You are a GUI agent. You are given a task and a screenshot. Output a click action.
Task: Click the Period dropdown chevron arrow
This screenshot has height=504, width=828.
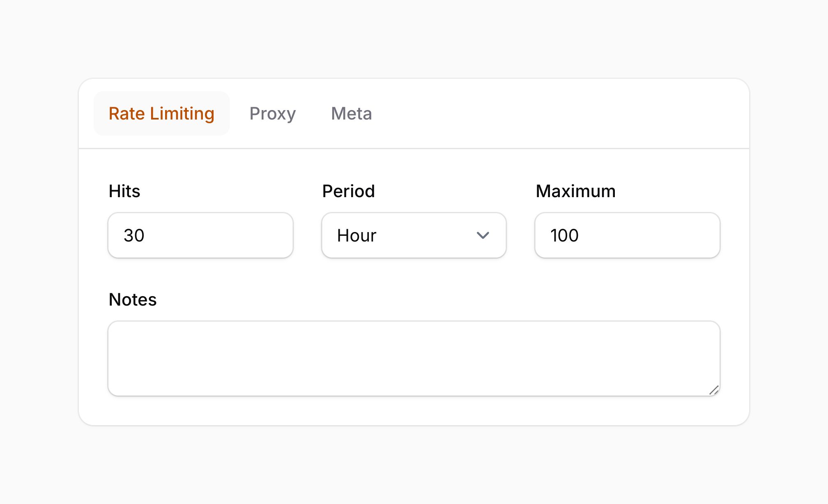[x=483, y=235]
